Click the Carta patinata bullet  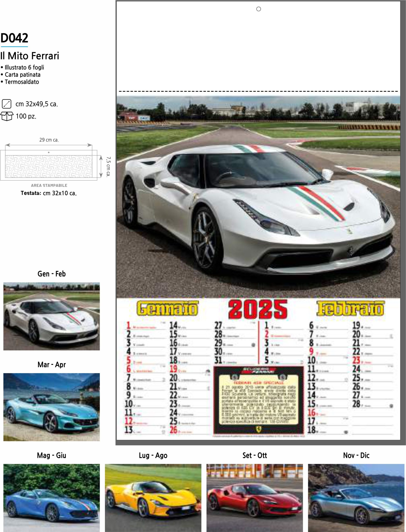click(21, 75)
